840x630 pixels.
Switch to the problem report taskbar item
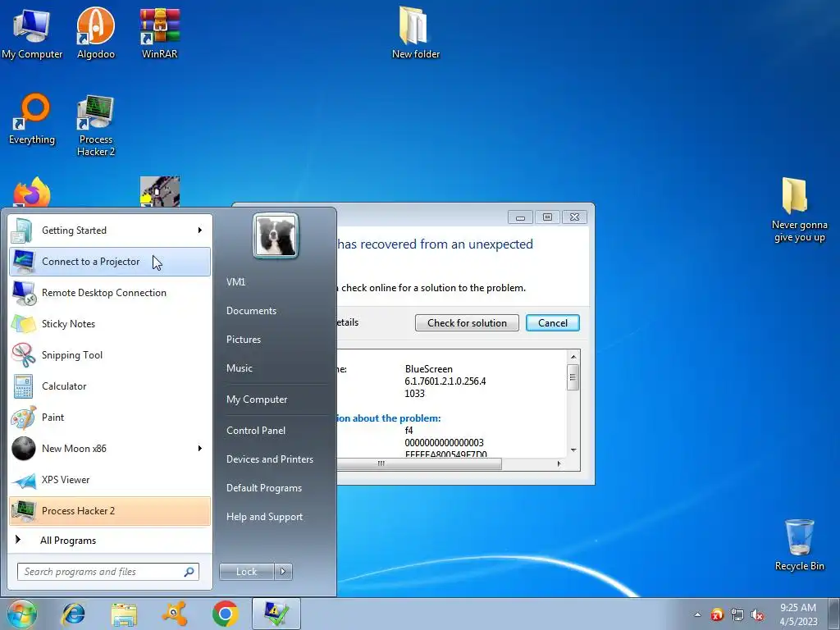click(x=276, y=614)
